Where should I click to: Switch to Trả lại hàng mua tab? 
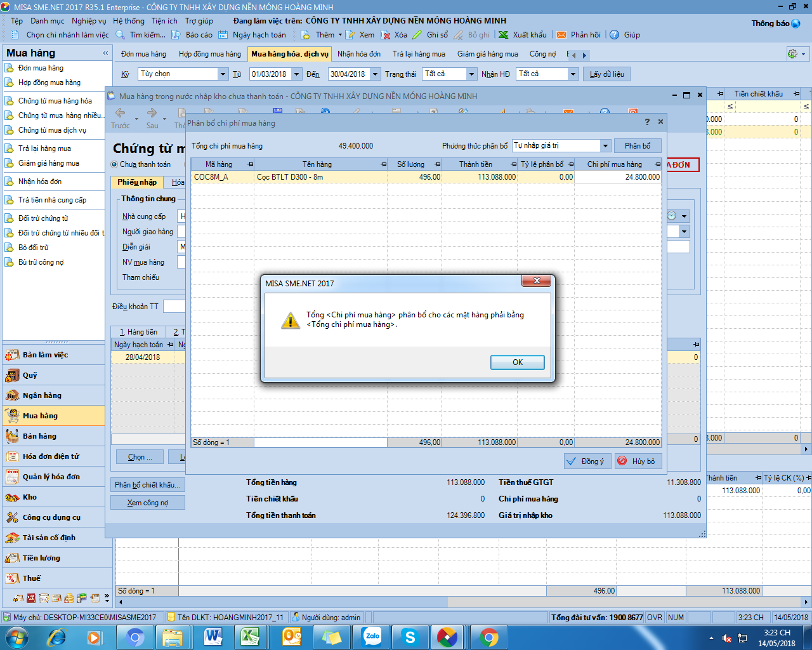[419, 54]
